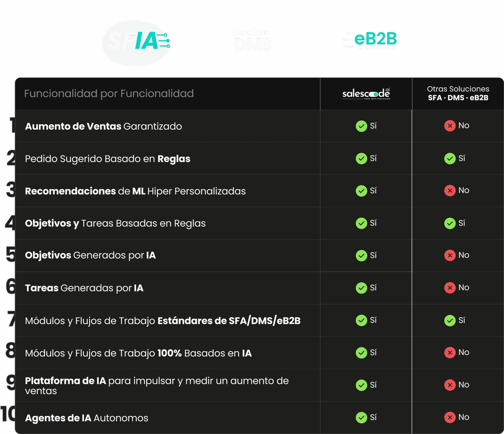This screenshot has height=434, width=504.
Task: Click salescode green check for Plataforma de IA row
Action: tap(361, 385)
